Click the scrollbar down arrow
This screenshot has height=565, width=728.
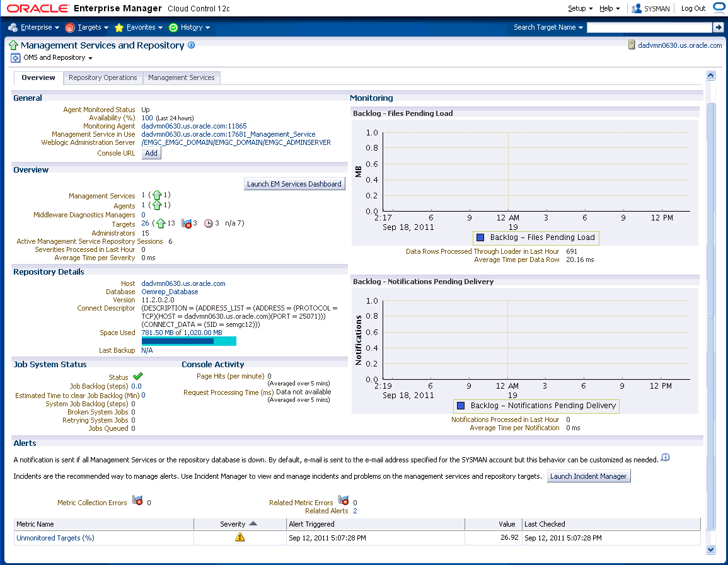pyautogui.click(x=710, y=550)
